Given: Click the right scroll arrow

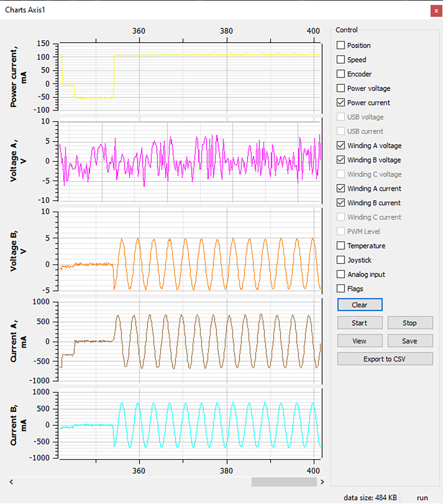Looking at the screenshot, I should (x=322, y=482).
